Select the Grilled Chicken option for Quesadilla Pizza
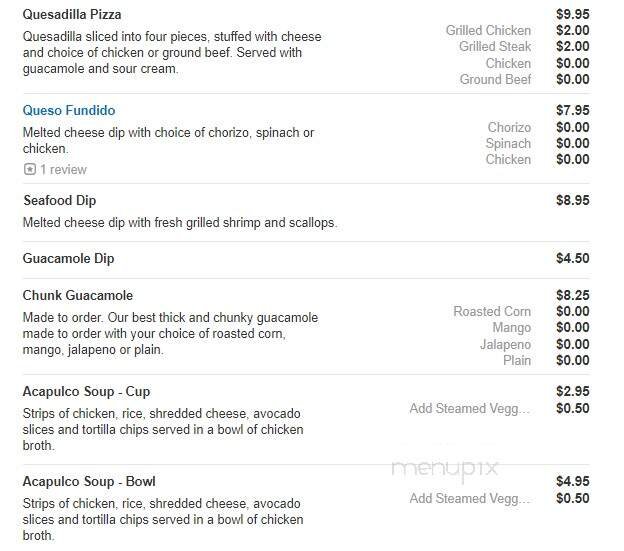 tap(488, 31)
